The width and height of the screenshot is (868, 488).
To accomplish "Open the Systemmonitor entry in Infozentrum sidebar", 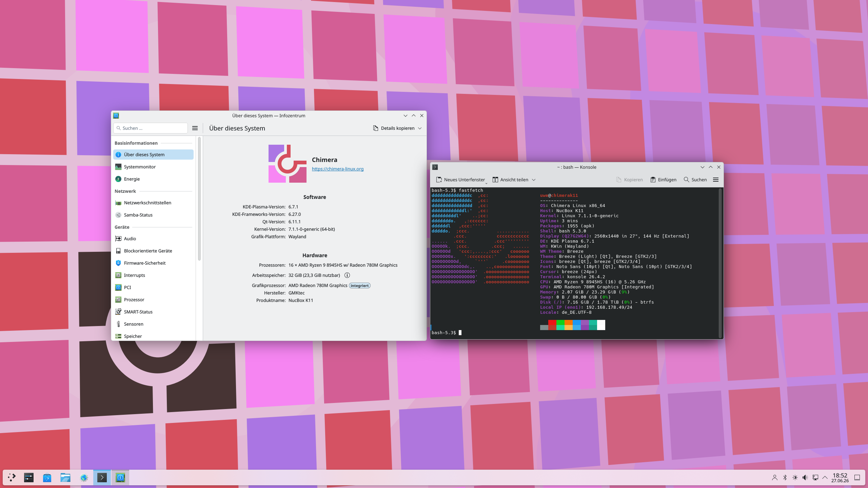I will point(153,167).
